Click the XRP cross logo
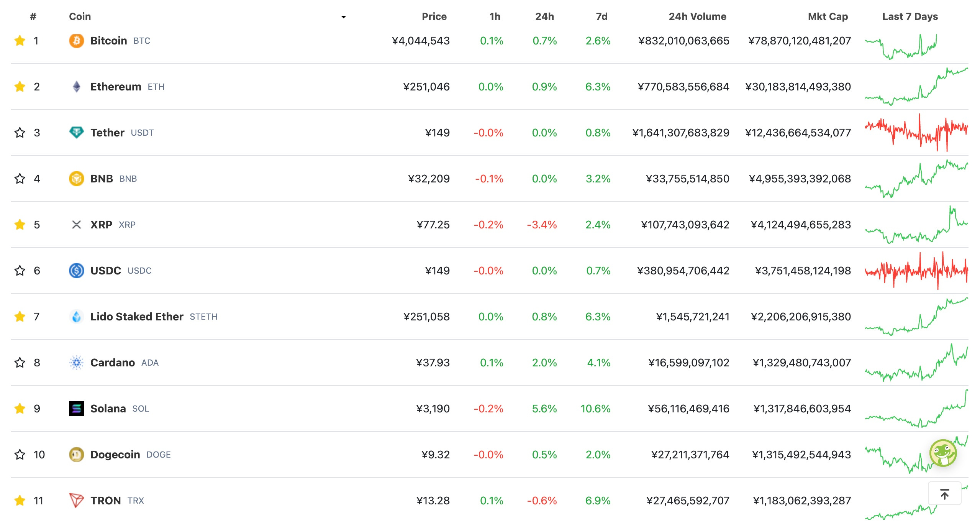The image size is (980, 522). point(77,225)
